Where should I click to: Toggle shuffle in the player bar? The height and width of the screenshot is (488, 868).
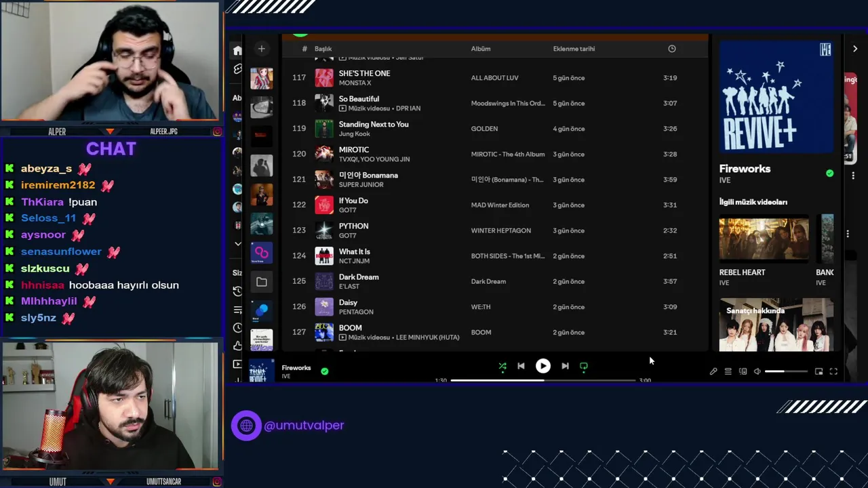pyautogui.click(x=502, y=366)
